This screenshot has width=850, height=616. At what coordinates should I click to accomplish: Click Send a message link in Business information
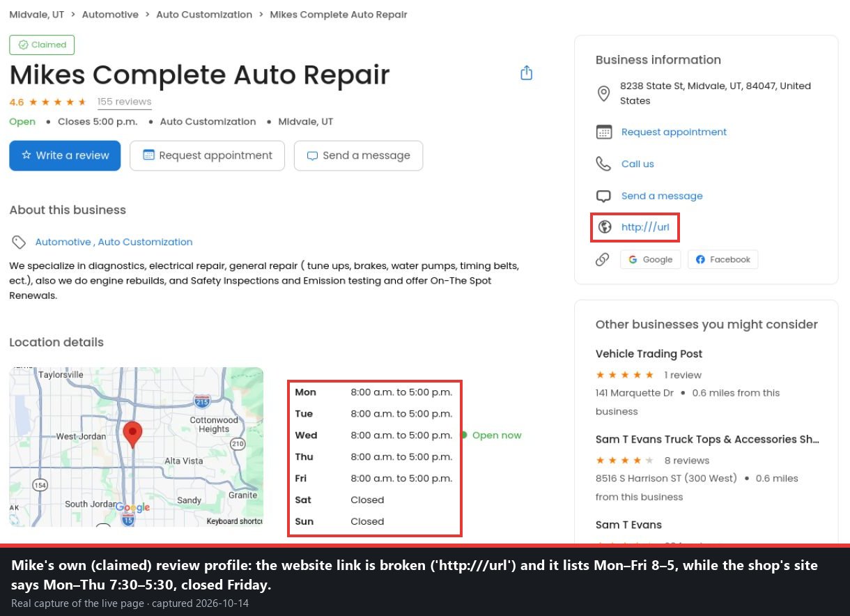tap(662, 196)
